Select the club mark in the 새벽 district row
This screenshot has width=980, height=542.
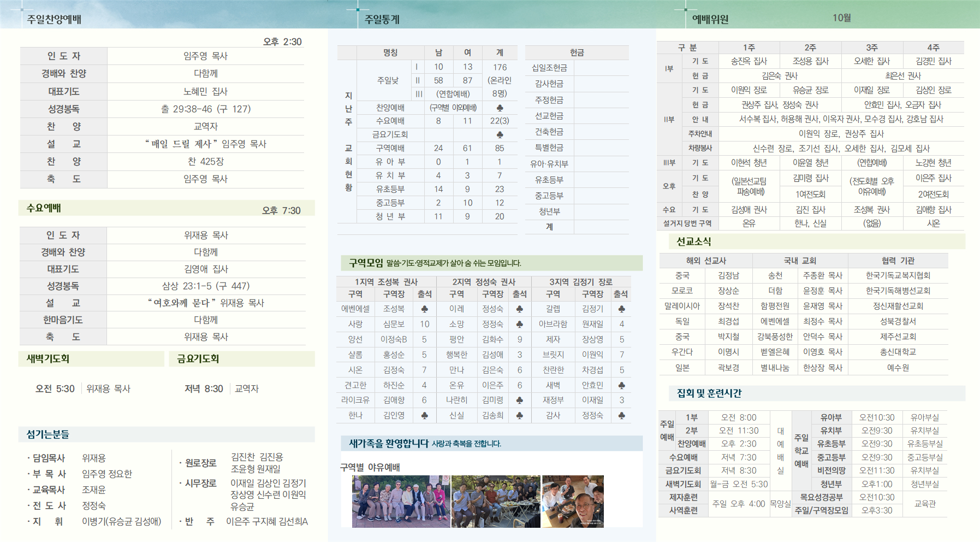(x=621, y=385)
